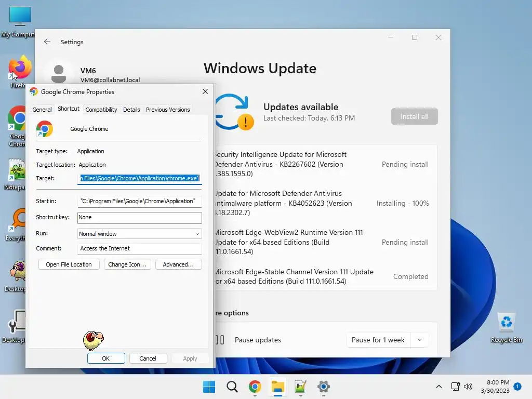The width and height of the screenshot is (532, 399).
Task: Open the Notepad++ taskbar icon
Action: 301,387
